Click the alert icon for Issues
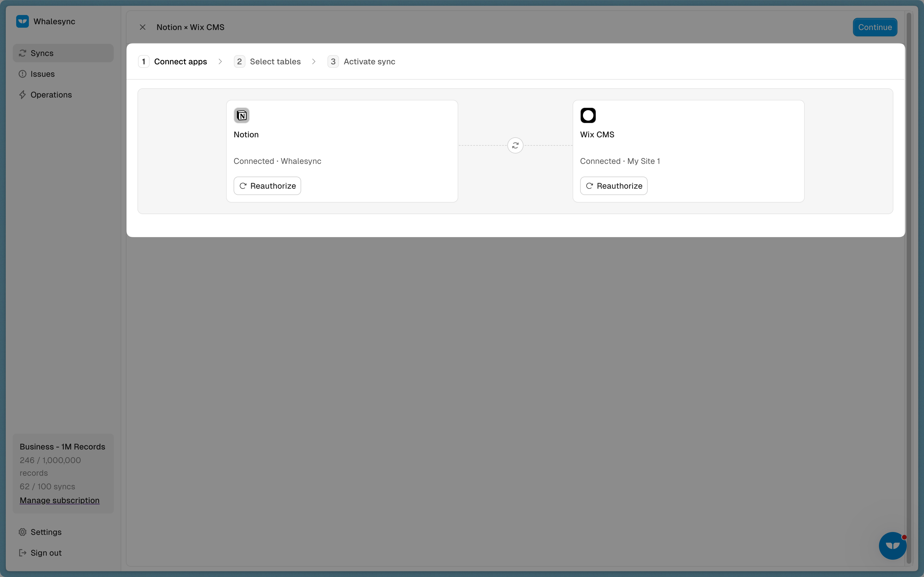Viewport: 924px width, 577px height. click(x=23, y=74)
